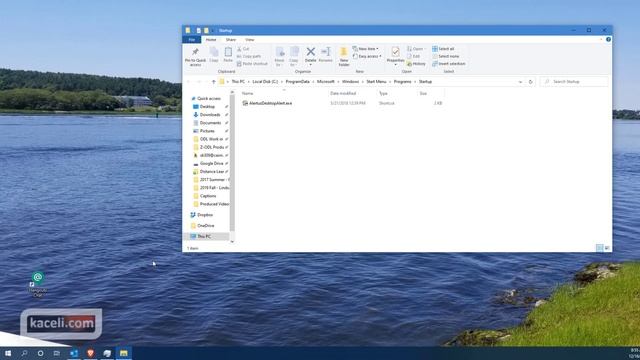Open the Move to dropdown

click(x=279, y=57)
